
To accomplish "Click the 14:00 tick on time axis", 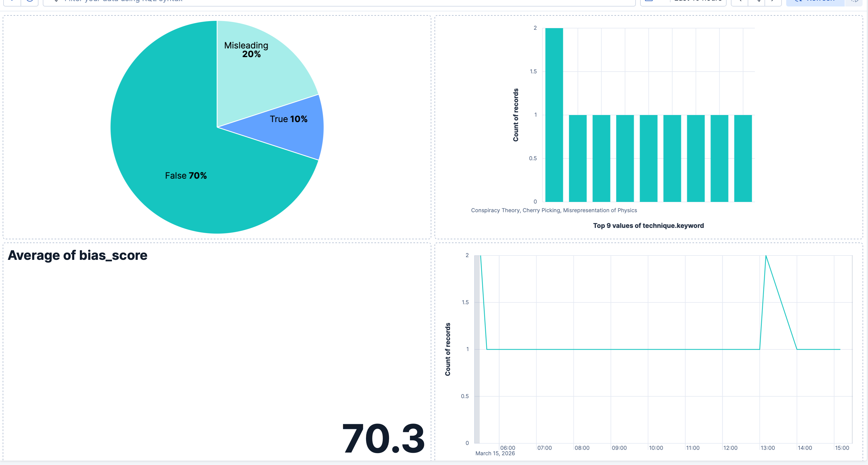I will [x=805, y=448].
